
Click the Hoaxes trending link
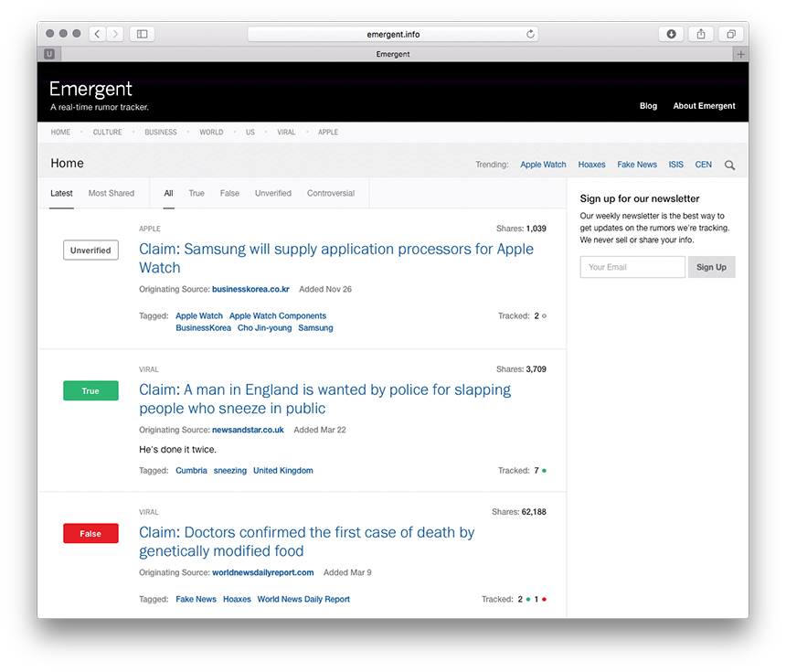591,165
